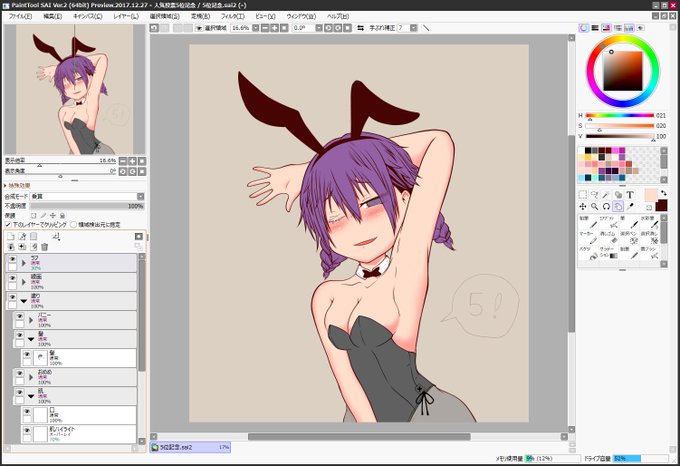Select the magic wand tool
This screenshot has height=466, width=680.
[x=606, y=195]
